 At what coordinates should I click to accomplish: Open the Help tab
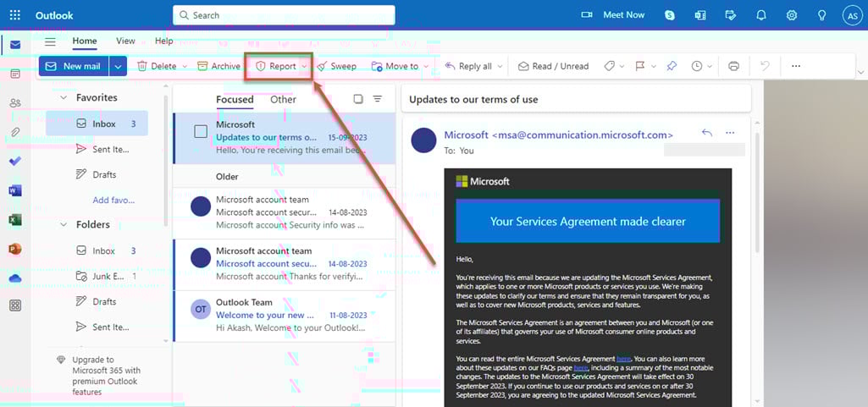[x=163, y=41]
